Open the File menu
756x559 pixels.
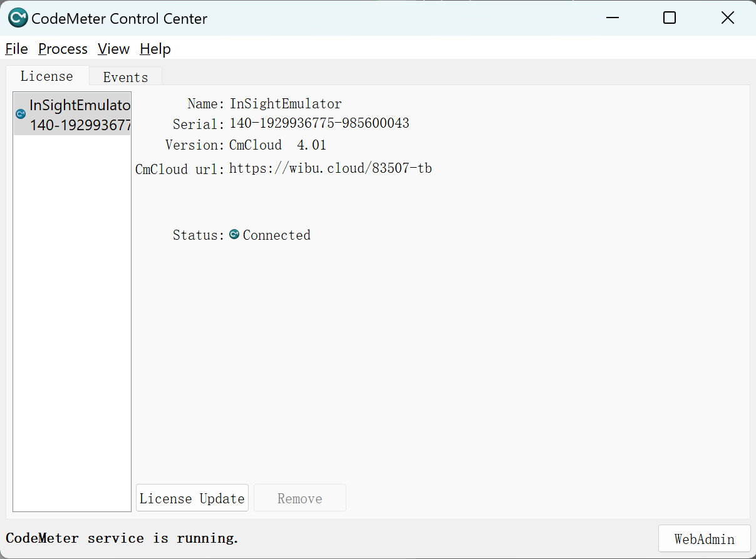17,49
